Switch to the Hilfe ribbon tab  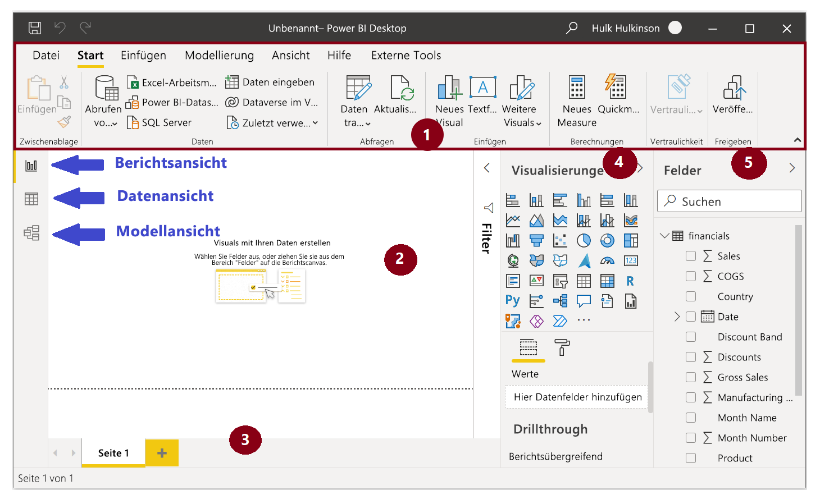339,55
